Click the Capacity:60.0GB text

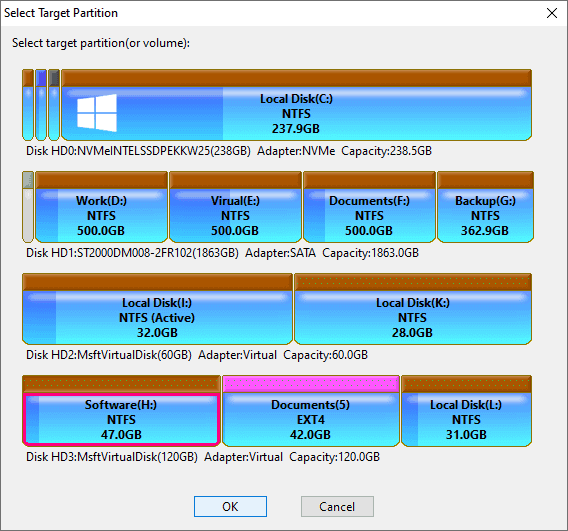pyautogui.click(x=325, y=355)
